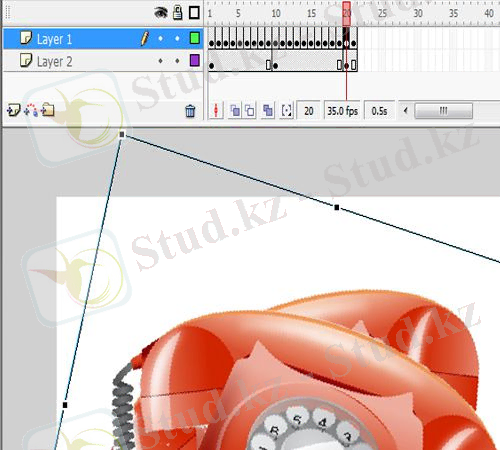Screen dimensions: 500x450
Task: Select Layer 2 in the timeline
Action: [103, 61]
